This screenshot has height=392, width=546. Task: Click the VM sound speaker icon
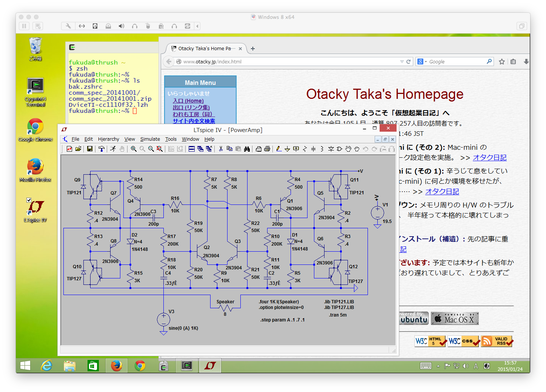[121, 26]
